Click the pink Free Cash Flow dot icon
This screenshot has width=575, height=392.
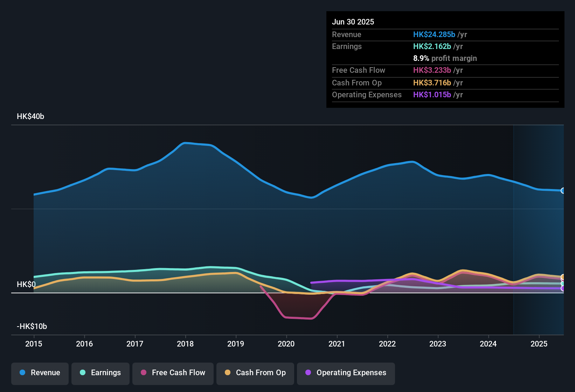pyautogui.click(x=143, y=373)
